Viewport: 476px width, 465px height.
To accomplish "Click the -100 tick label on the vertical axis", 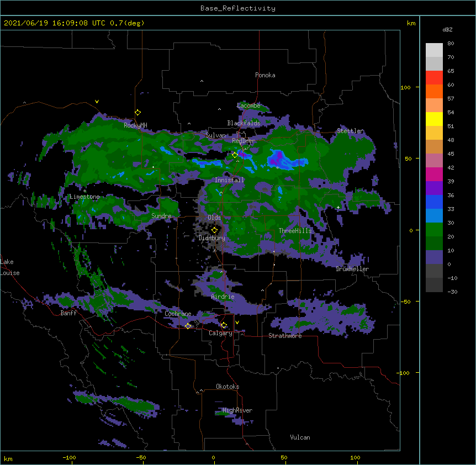I will tap(404, 373).
